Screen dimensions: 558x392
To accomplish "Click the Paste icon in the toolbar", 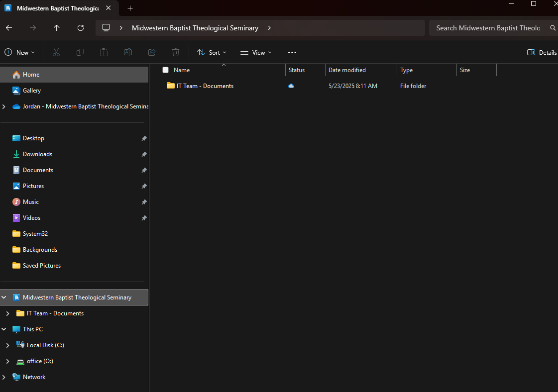I will pos(104,52).
